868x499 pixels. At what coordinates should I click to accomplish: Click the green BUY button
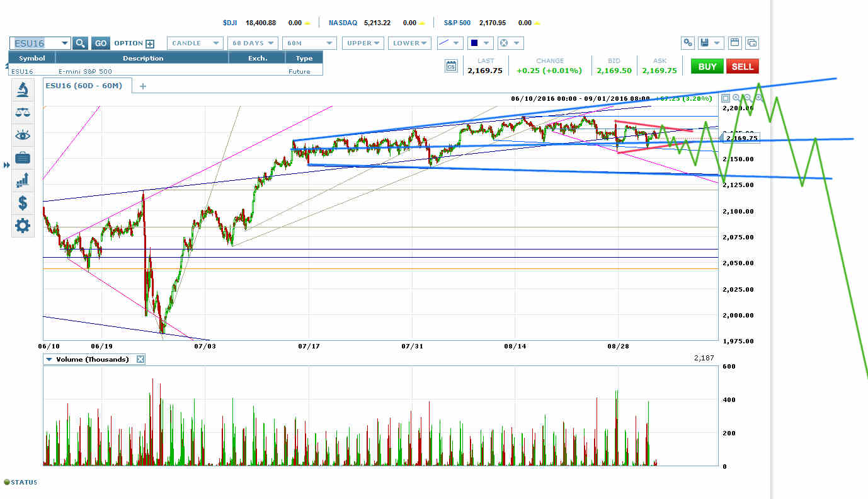(x=707, y=66)
